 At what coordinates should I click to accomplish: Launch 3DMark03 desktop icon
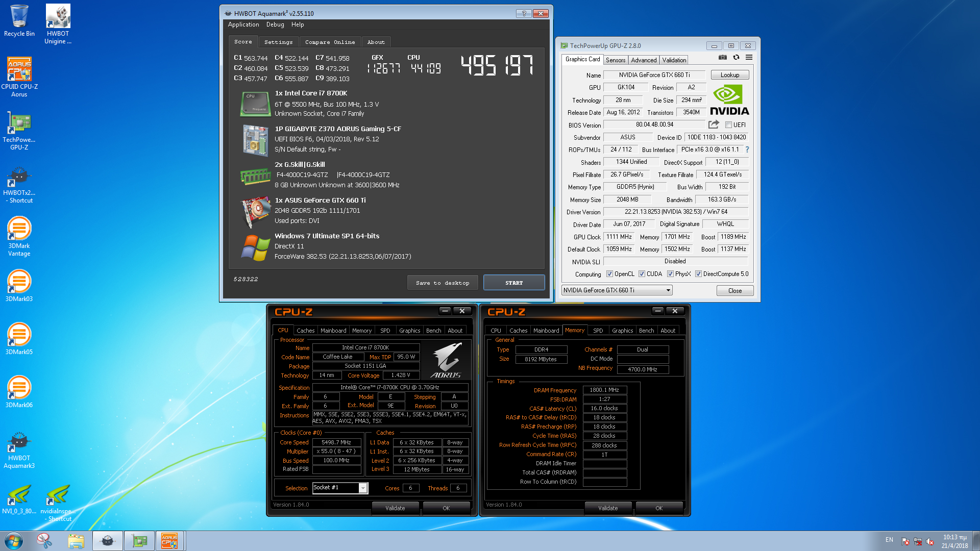coord(19,286)
